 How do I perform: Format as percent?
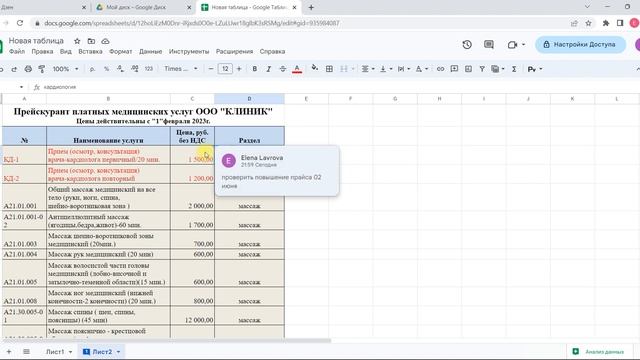pyautogui.click(x=106, y=69)
